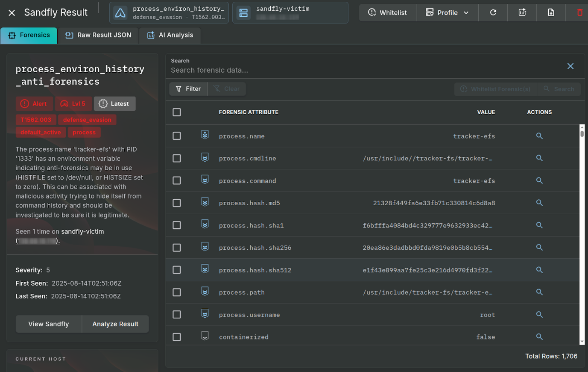Toggle the select-all checkbox in the table header
This screenshot has height=372, width=588.
click(x=177, y=112)
